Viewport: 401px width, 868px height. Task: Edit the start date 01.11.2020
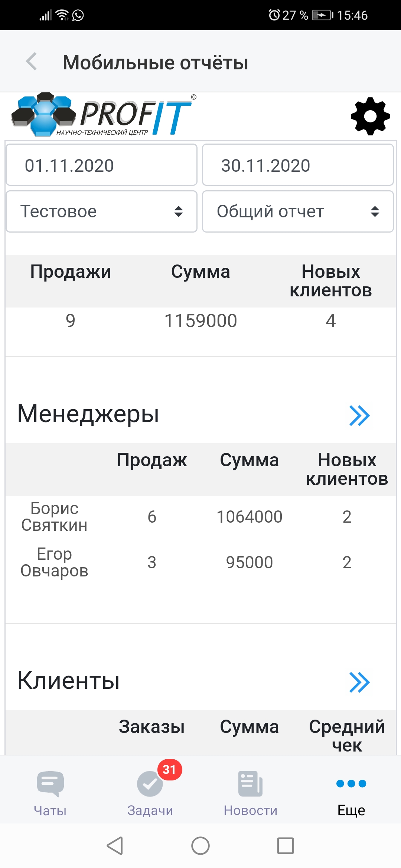[x=101, y=165]
